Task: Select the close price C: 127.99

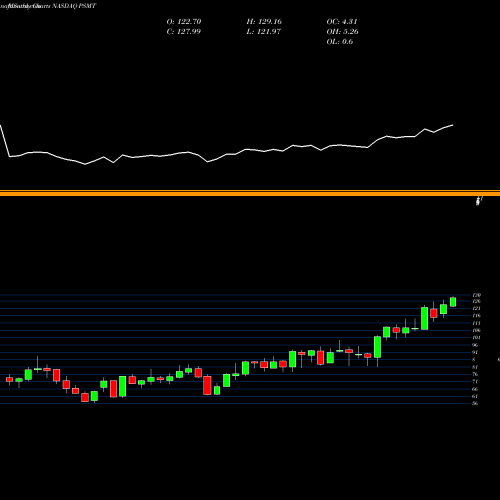Action: pos(184,31)
